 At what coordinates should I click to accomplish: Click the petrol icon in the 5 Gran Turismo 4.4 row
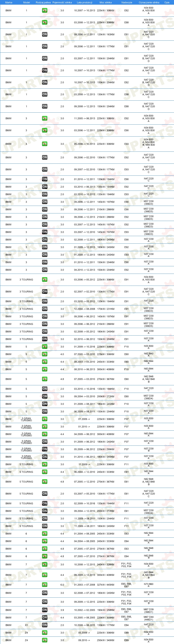coord(45,434)
